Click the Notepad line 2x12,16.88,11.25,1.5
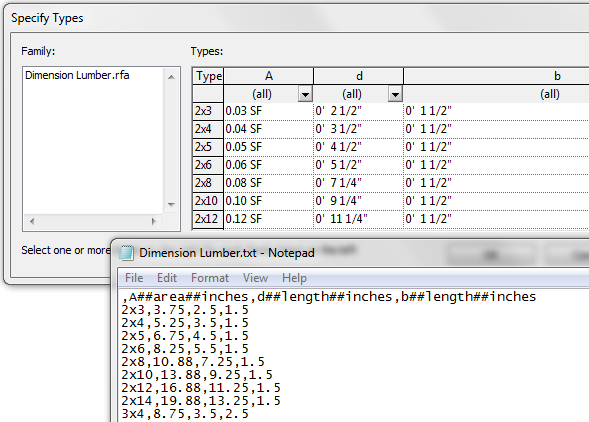Viewport: 589px width, 422px height. pos(201,388)
